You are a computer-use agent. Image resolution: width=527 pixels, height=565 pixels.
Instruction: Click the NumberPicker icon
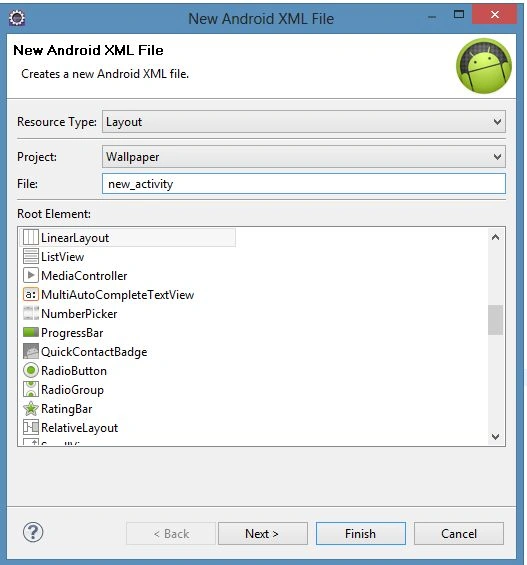pyautogui.click(x=31, y=313)
